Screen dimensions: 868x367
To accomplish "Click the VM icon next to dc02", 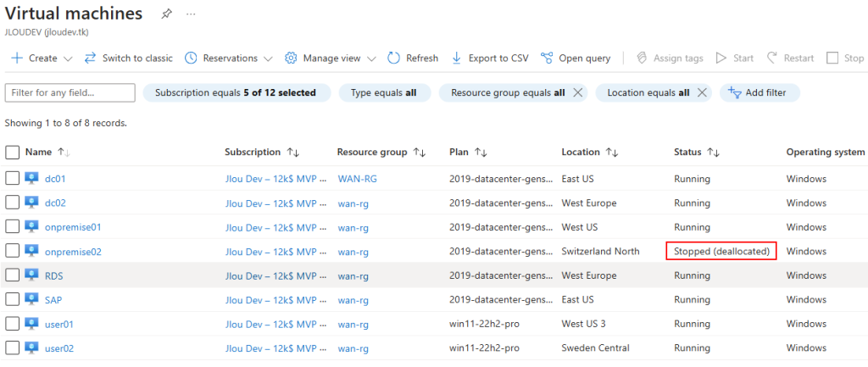I will click(x=31, y=203).
